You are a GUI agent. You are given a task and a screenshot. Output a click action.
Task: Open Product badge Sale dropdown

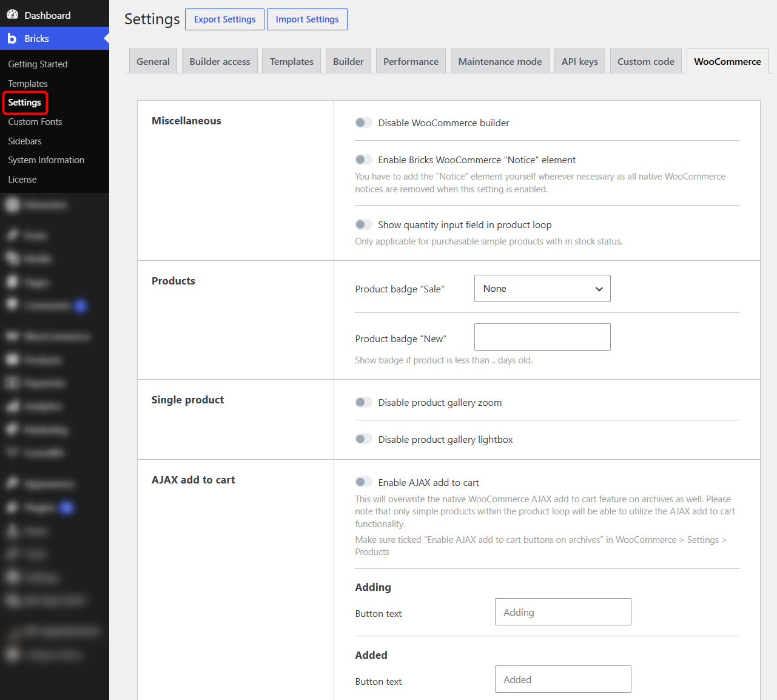542,289
